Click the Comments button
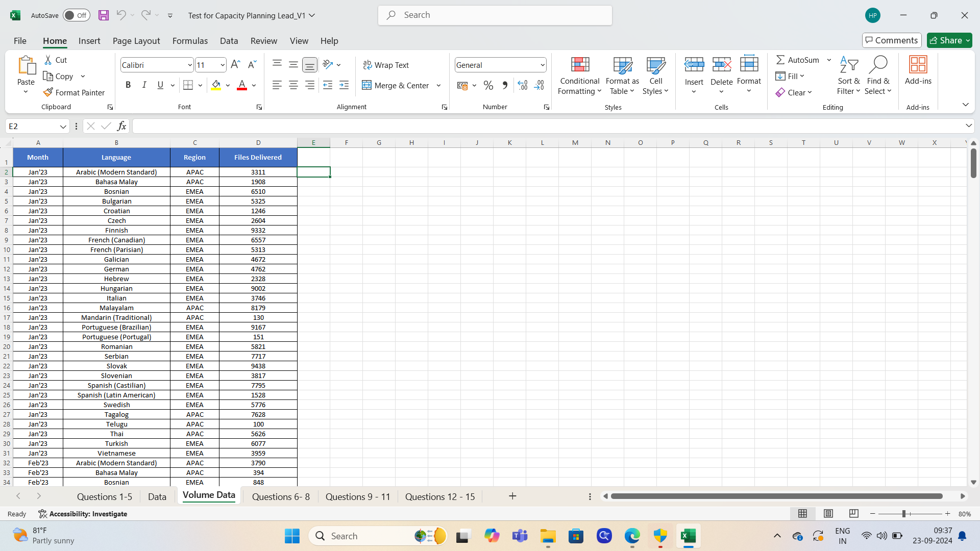The height and width of the screenshot is (551, 980). (x=891, y=40)
